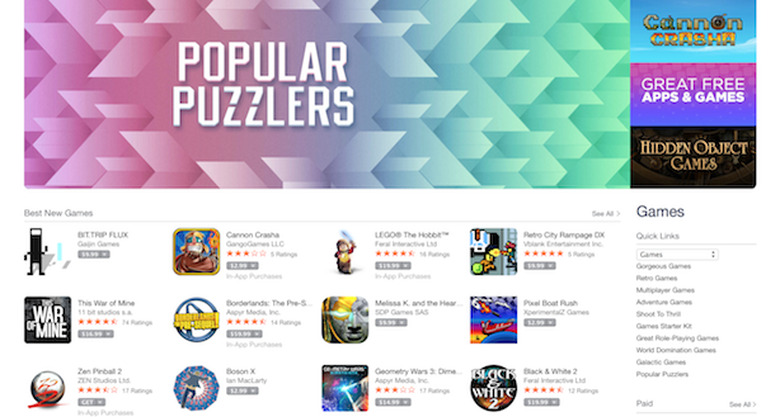
Task: Open the Popular Puzzlers banner
Action: coord(327,94)
